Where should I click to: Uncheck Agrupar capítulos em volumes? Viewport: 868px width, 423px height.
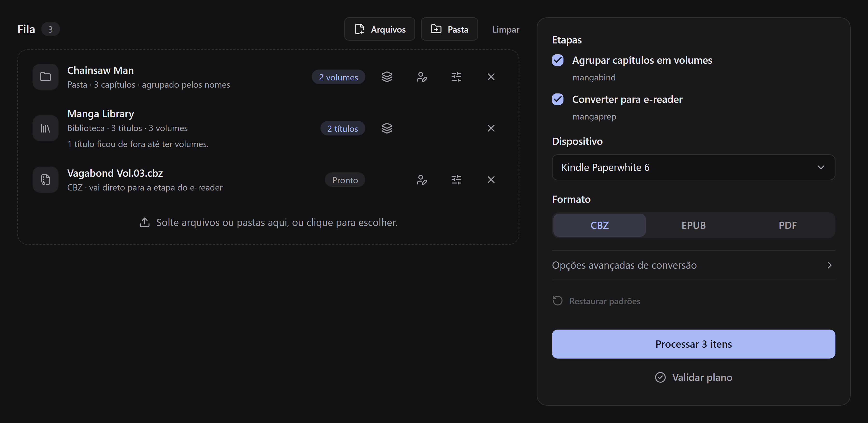tap(558, 60)
